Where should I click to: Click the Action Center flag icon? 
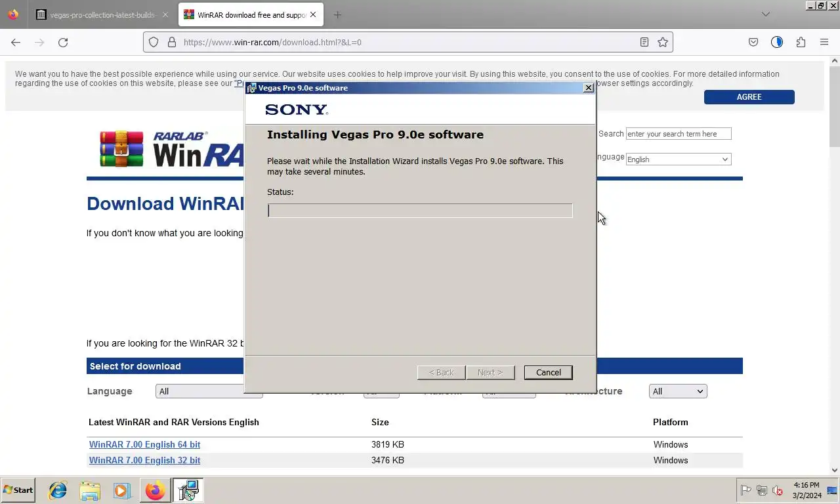tap(746, 490)
